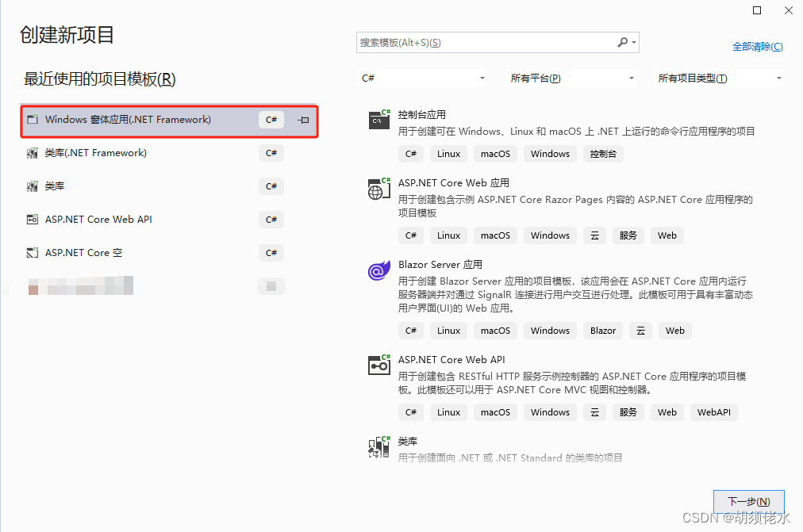Open the search options dropdown arrow

(x=634, y=43)
